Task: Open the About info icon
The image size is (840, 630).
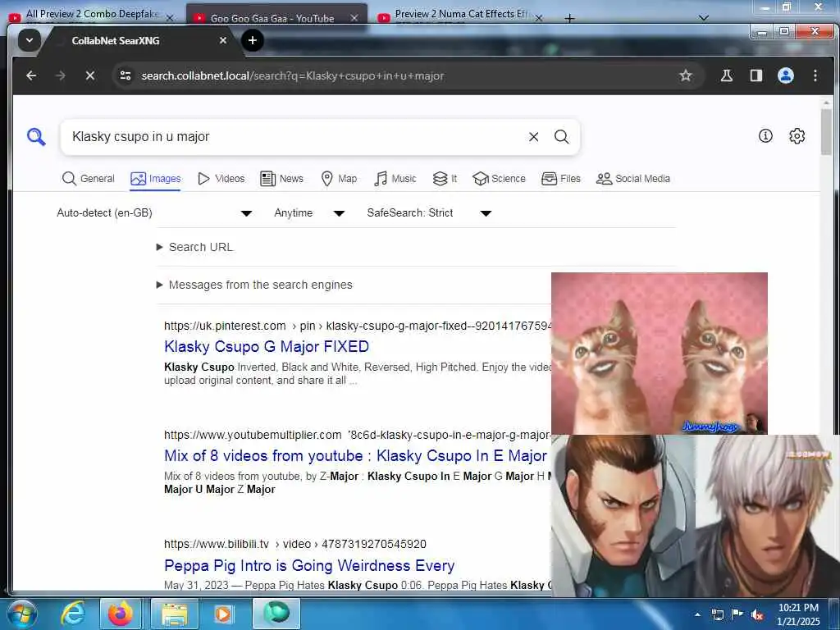Action: 765,136
